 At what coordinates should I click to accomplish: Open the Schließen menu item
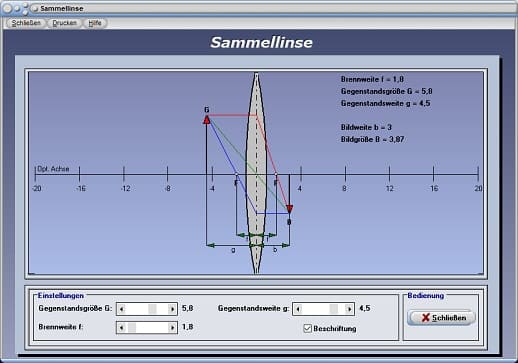(x=26, y=23)
